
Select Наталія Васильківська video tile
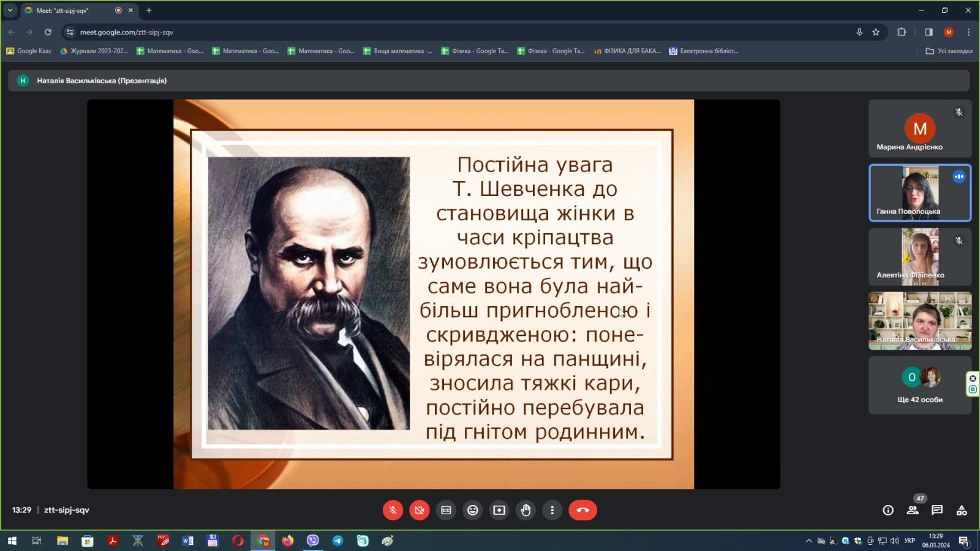point(920,321)
